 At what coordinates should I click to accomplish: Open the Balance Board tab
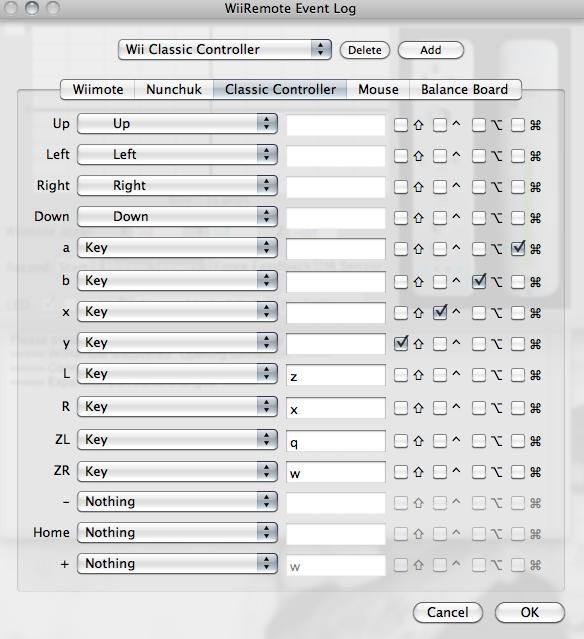465,89
